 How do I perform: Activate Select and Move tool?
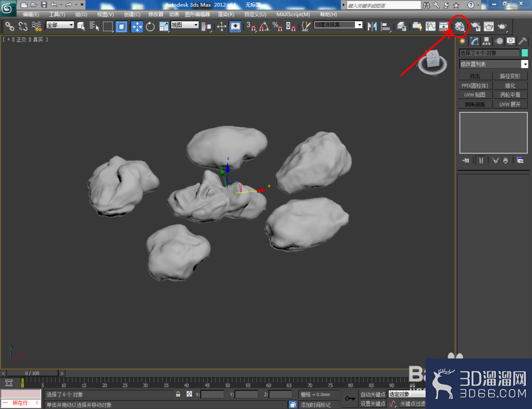137,26
